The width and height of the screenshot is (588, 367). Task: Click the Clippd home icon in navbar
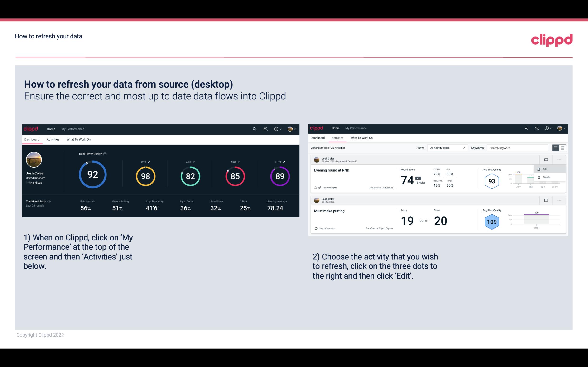pyautogui.click(x=31, y=129)
